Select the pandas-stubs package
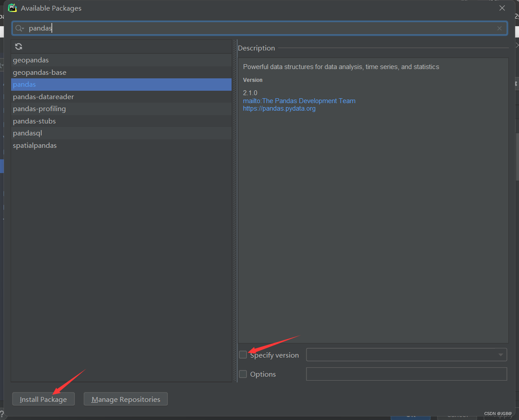The width and height of the screenshot is (519, 420). coord(121,121)
